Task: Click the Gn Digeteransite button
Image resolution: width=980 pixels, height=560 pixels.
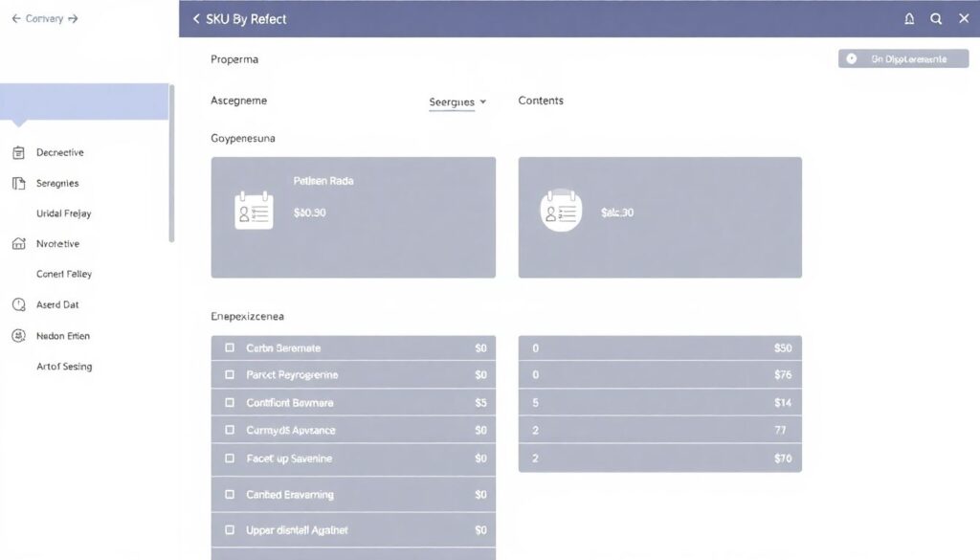Action: tap(902, 59)
